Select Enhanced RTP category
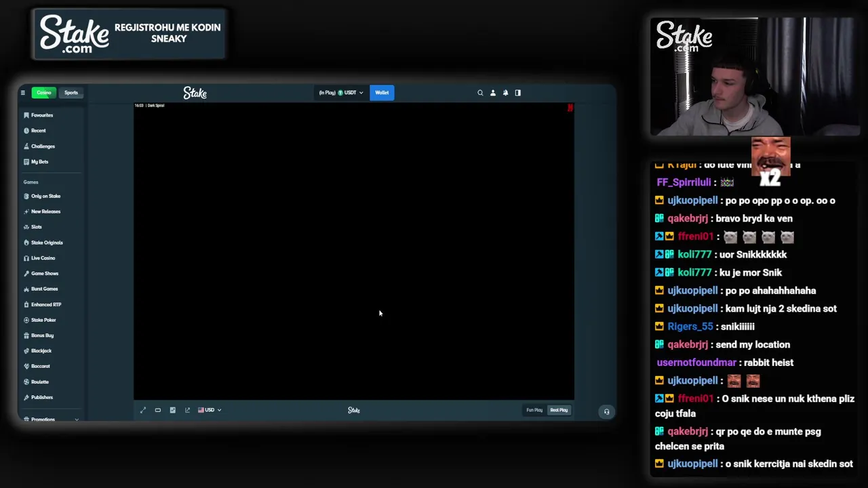The width and height of the screenshot is (868, 488). point(51,304)
